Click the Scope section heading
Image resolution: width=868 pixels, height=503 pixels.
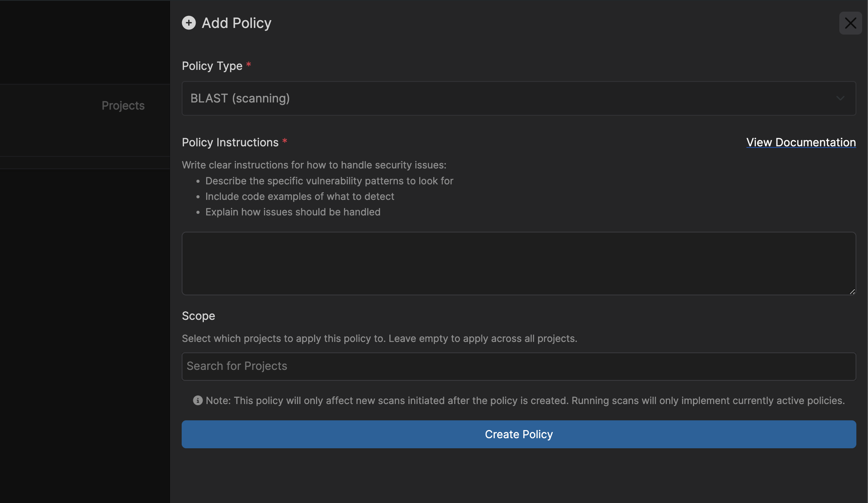coord(198,316)
